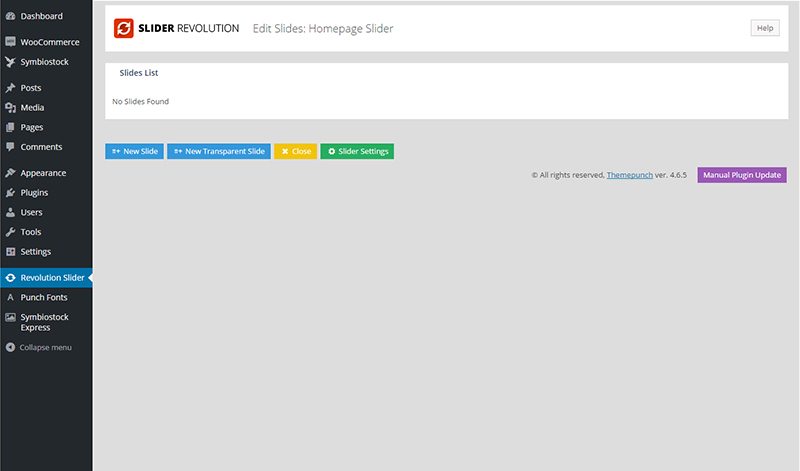Click the WooCommerce sidebar icon
Viewport: 800px width, 471px height.
pyautogui.click(x=10, y=42)
